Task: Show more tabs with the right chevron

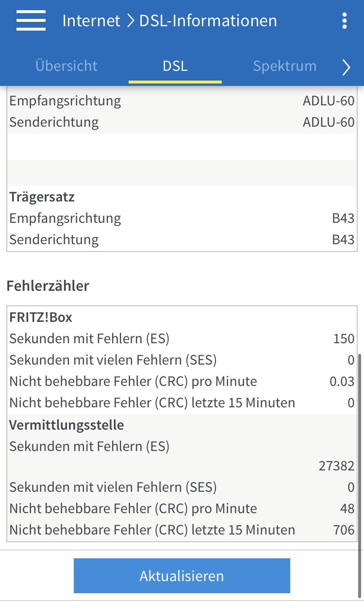Action: coord(346,67)
